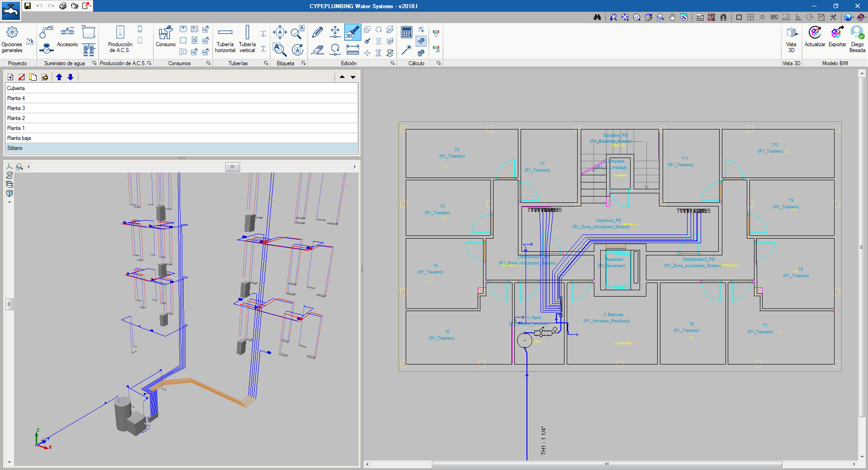Toggle 3D view mode in viewer sidebar
Viewport: 868px width, 470px height.
(x=9, y=175)
